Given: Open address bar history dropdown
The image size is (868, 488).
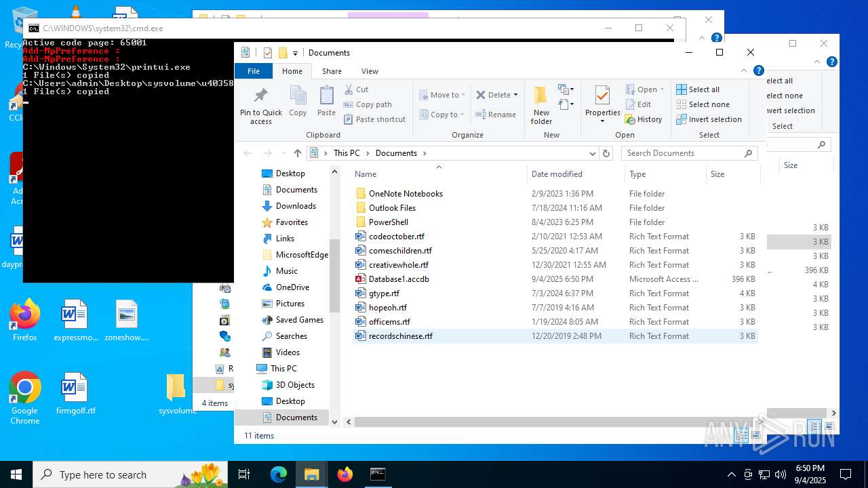Looking at the screenshot, I should pyautogui.click(x=592, y=153).
